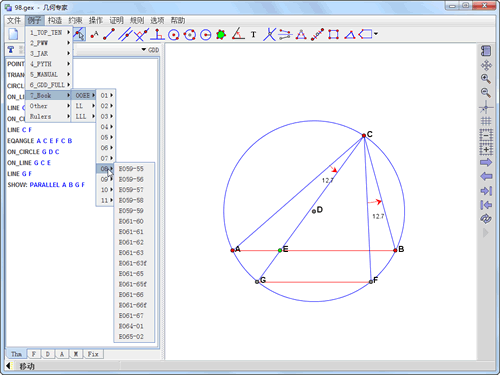Expand the 03 submenu
The image size is (500, 375).
[x=106, y=116]
